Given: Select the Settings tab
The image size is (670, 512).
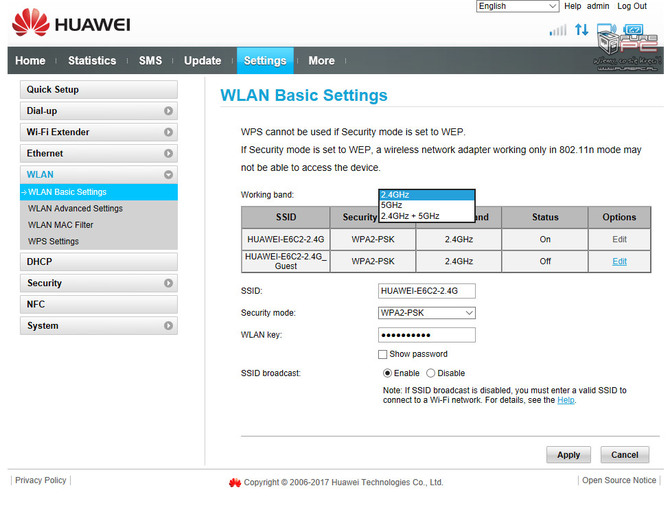Looking at the screenshot, I should tap(265, 61).
